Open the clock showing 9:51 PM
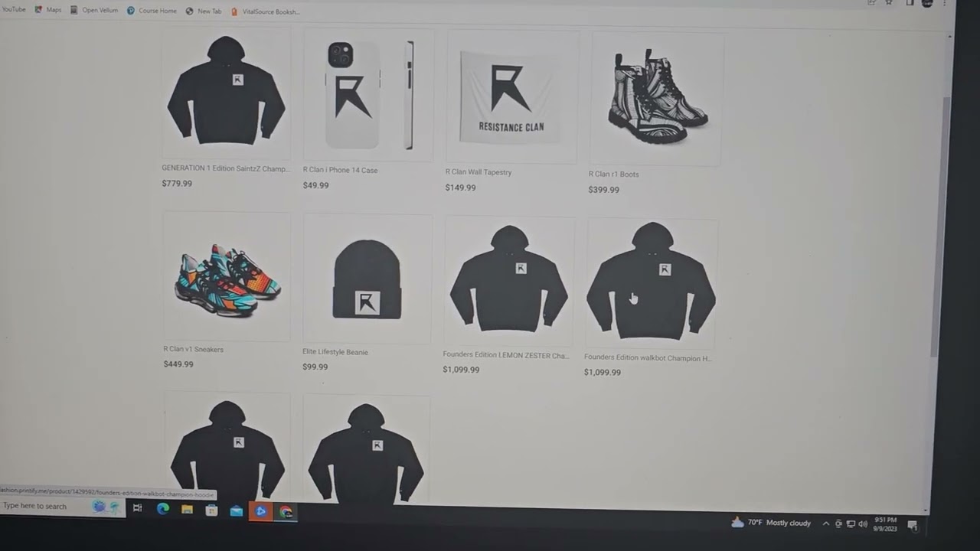Screen dimensions: 980x551 [884, 524]
